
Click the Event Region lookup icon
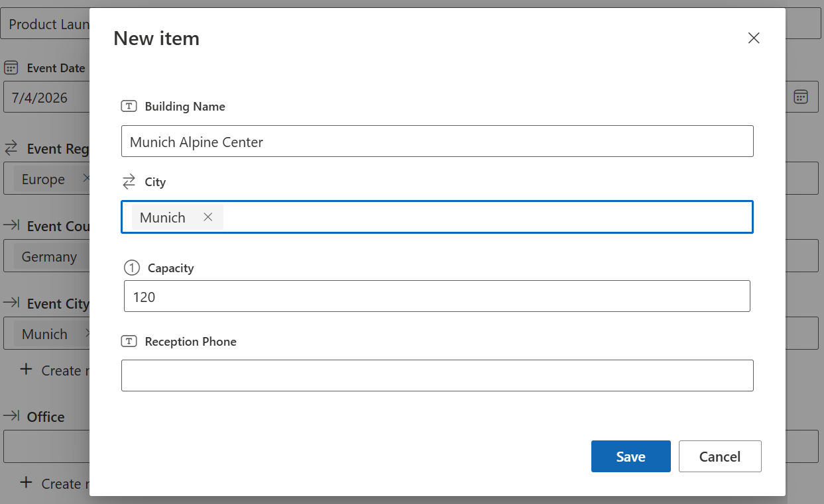coord(11,149)
